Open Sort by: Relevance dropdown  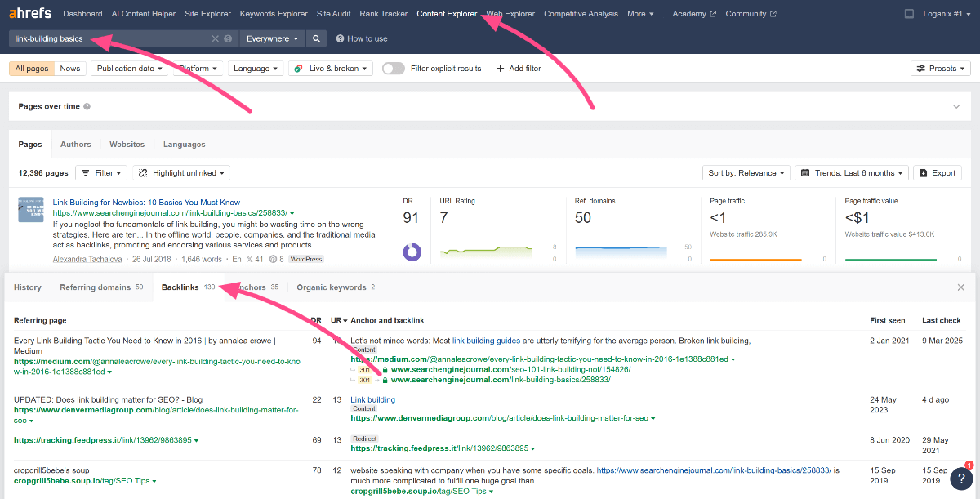(746, 173)
